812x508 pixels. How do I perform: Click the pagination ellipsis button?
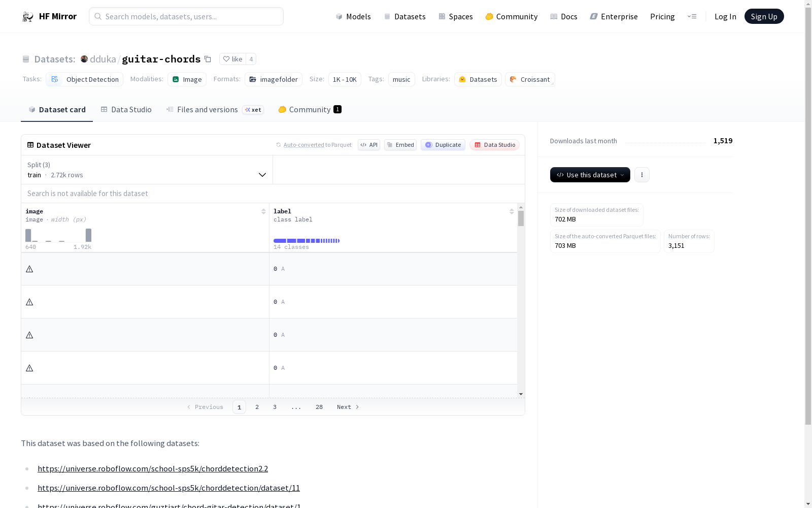click(296, 407)
